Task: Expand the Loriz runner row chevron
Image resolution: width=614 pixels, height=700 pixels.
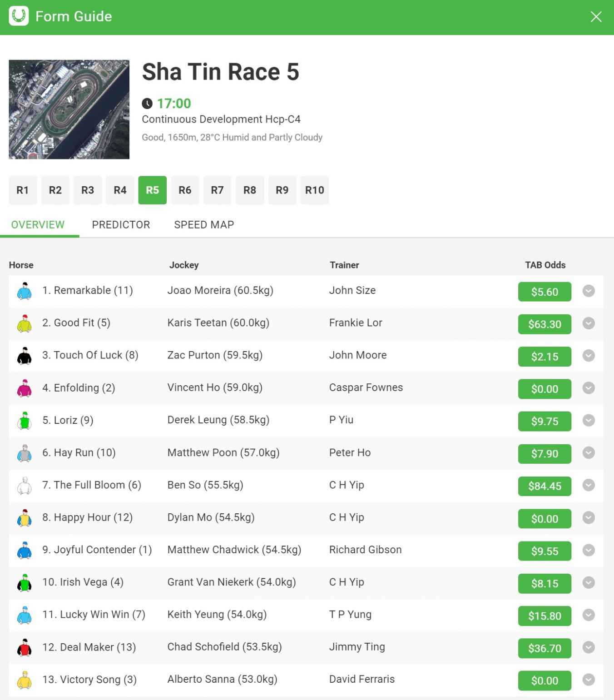Action: coord(589,421)
